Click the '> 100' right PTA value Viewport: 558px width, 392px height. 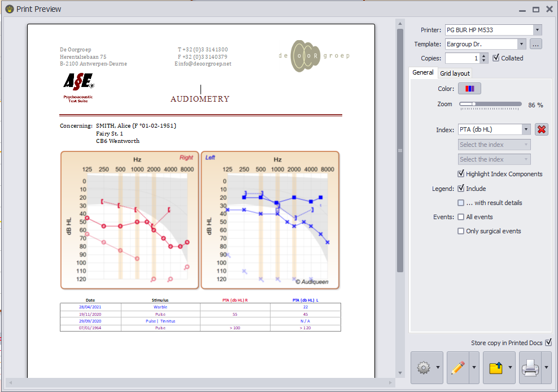[235, 328]
